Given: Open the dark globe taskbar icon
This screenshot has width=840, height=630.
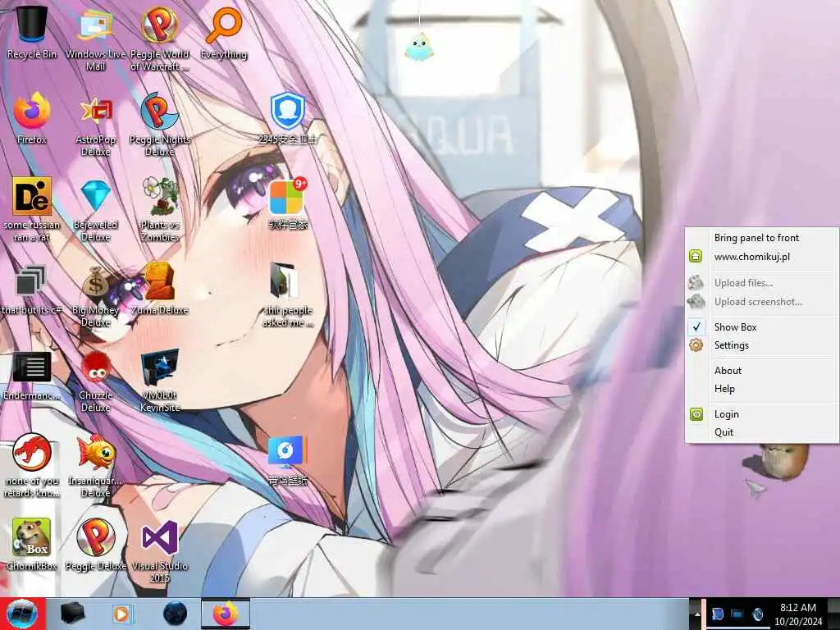Looking at the screenshot, I should [175, 614].
